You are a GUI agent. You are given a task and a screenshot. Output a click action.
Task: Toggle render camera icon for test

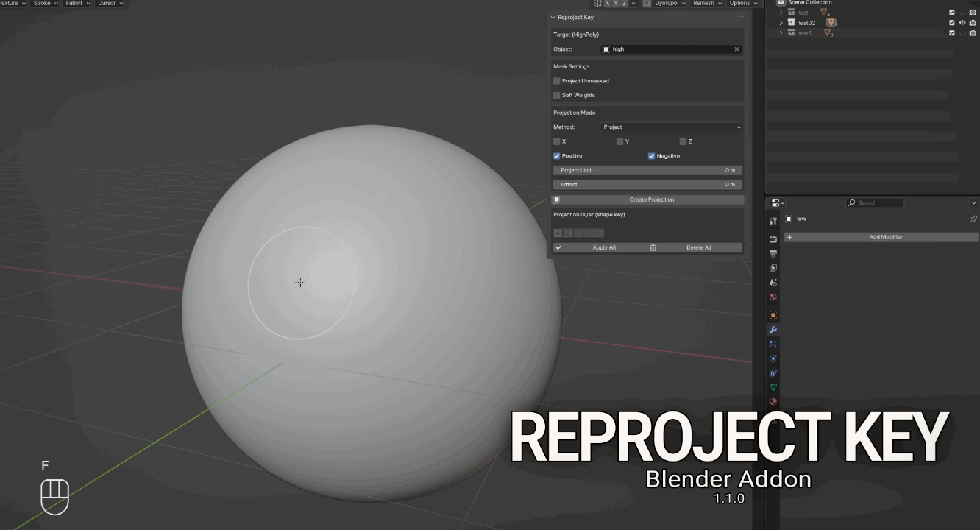972,13
